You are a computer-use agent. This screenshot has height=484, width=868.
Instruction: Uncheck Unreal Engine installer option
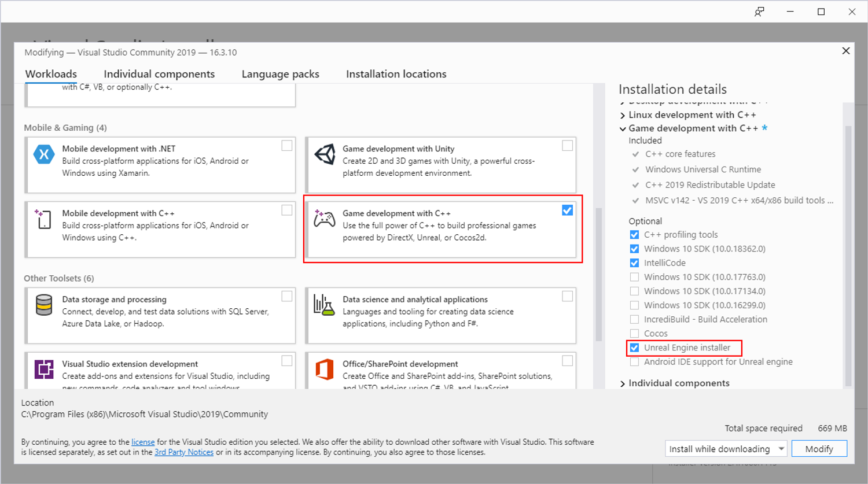tap(635, 348)
